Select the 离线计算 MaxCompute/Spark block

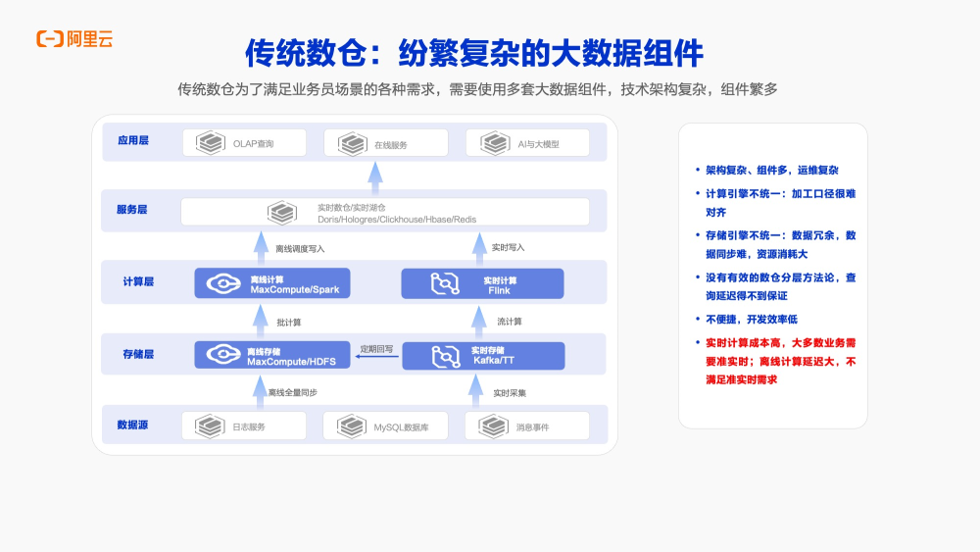click(x=272, y=283)
